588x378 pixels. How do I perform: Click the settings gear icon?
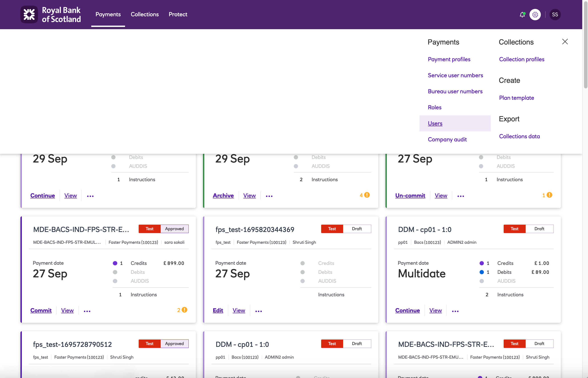point(535,14)
